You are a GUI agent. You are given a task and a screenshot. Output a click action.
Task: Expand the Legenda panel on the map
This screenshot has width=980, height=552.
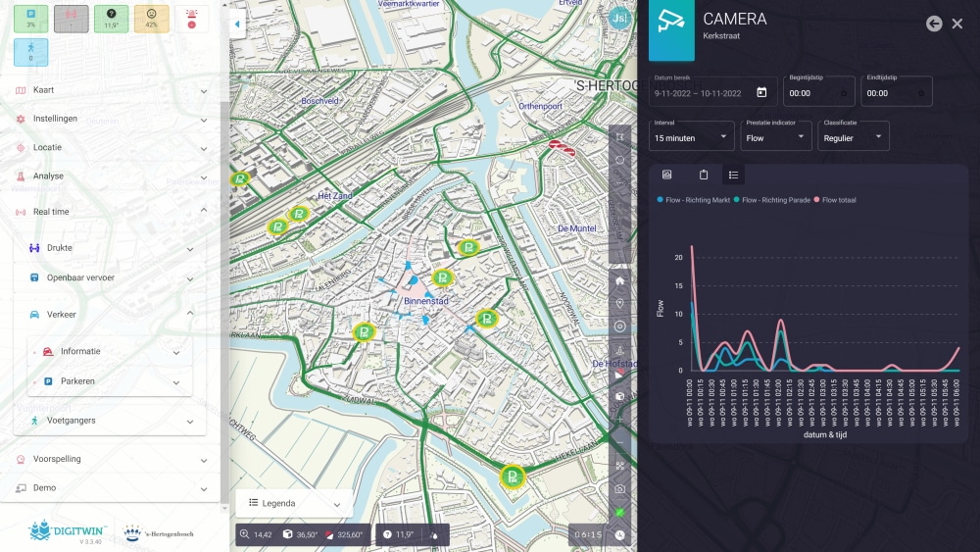[294, 503]
